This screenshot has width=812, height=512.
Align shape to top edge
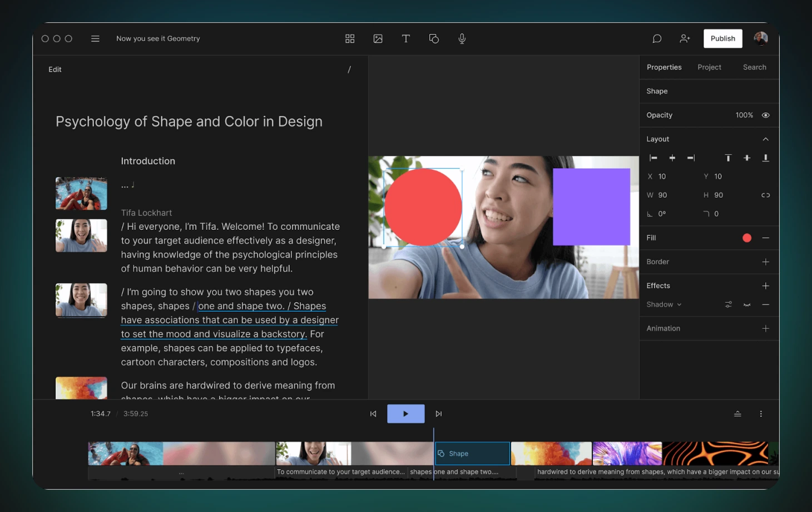[x=728, y=158]
